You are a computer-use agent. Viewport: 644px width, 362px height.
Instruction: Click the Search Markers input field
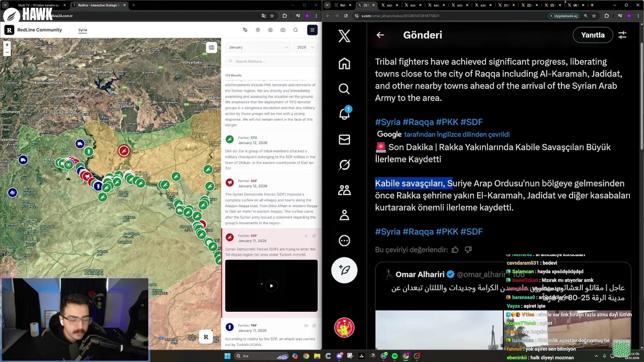tap(271, 61)
